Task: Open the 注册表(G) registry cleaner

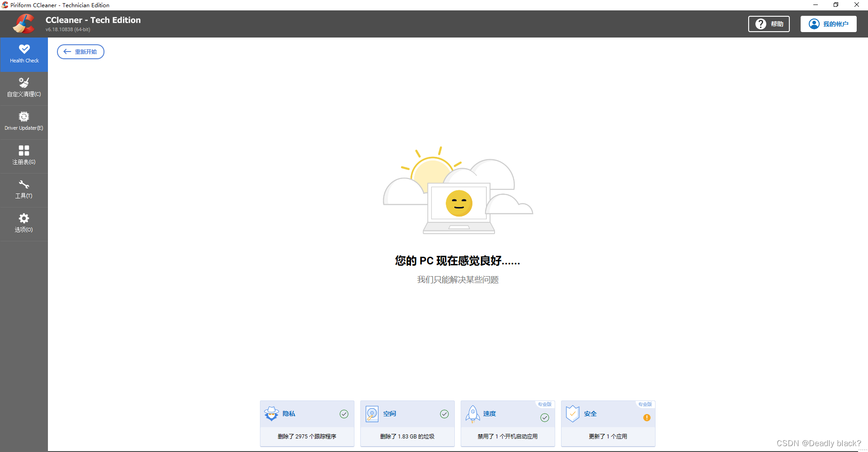Action: [x=24, y=156]
